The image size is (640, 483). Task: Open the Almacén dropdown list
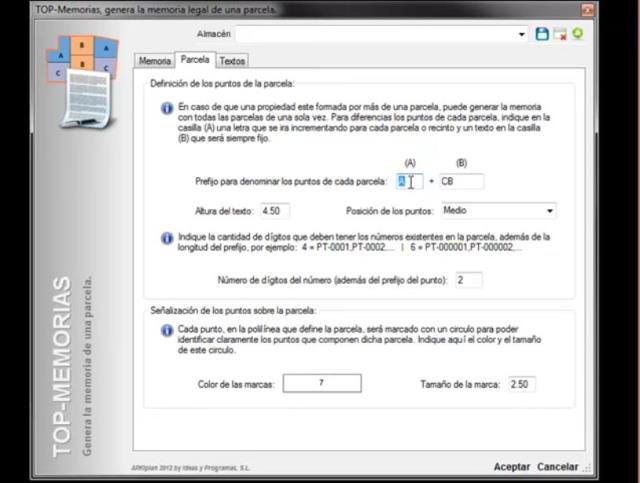[x=521, y=34]
